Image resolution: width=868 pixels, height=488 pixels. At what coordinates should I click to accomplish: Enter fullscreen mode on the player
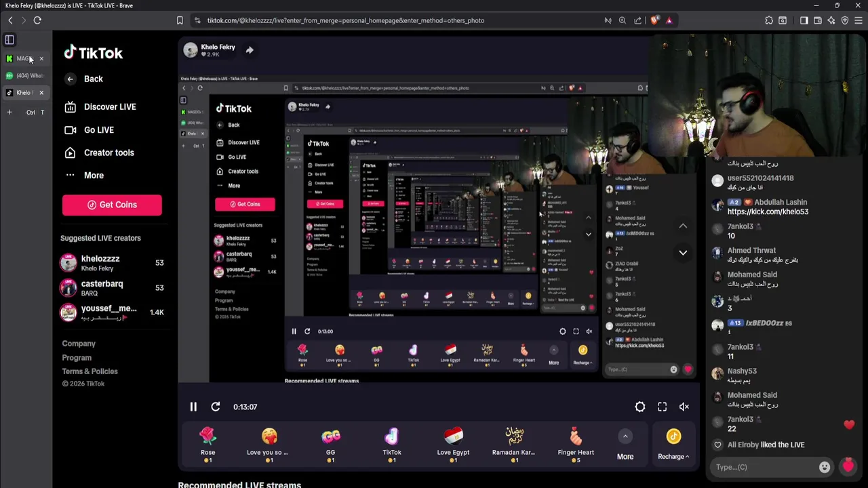click(x=663, y=407)
